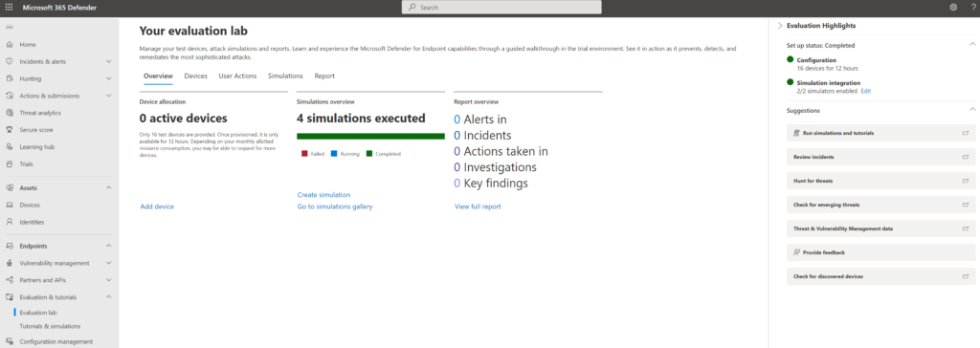Expand the Incidents & alerts chevron
Image resolution: width=980 pixels, height=348 pixels.
[109, 61]
